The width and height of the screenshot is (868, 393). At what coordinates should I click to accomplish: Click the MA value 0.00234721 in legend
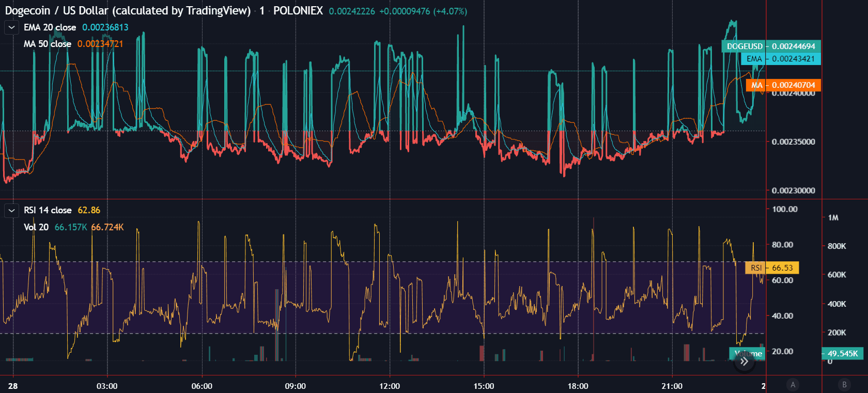pyautogui.click(x=100, y=44)
